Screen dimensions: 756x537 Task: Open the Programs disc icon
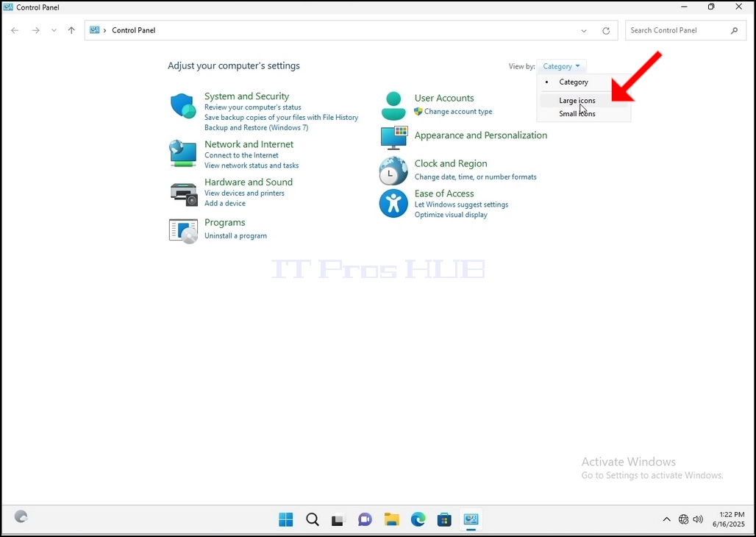[x=183, y=231]
